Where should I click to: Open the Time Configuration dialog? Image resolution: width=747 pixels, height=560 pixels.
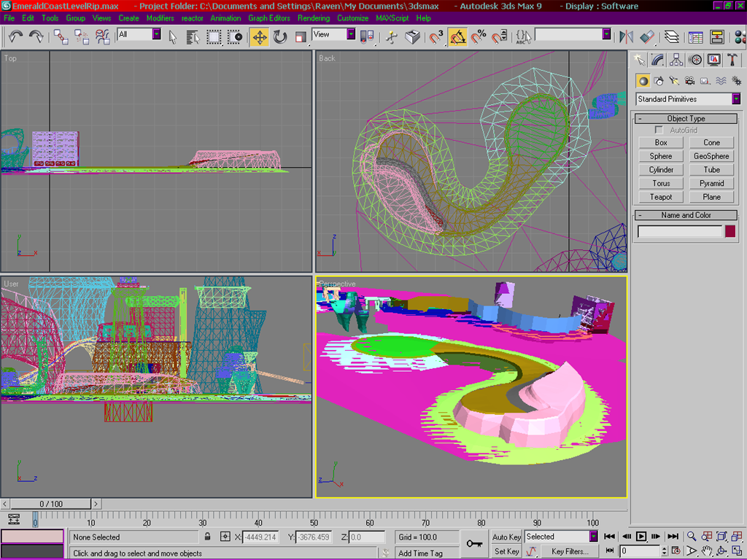click(x=676, y=551)
